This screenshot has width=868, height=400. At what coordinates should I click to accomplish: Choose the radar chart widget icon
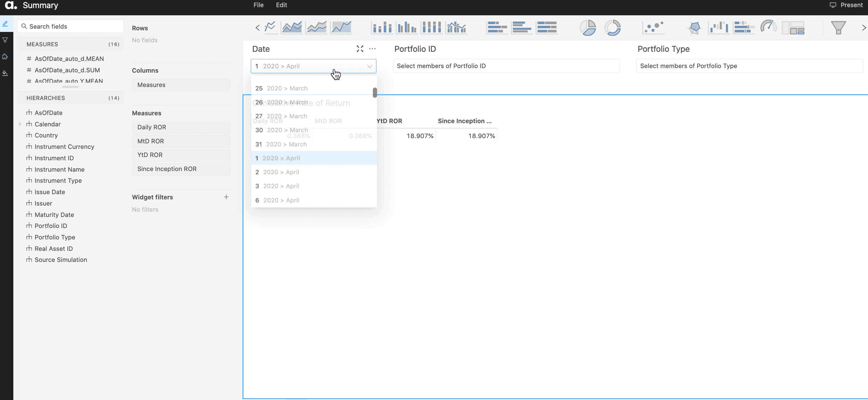pos(695,27)
